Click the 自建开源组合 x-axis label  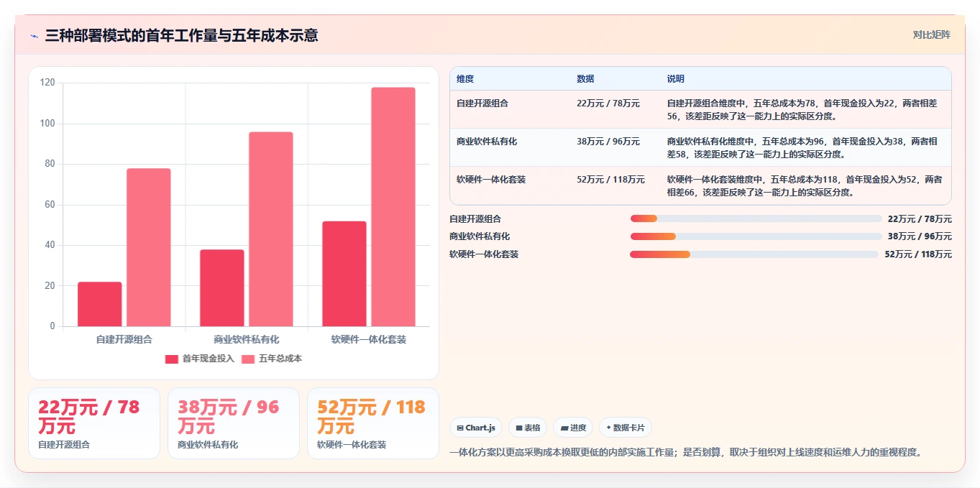pyautogui.click(x=124, y=339)
